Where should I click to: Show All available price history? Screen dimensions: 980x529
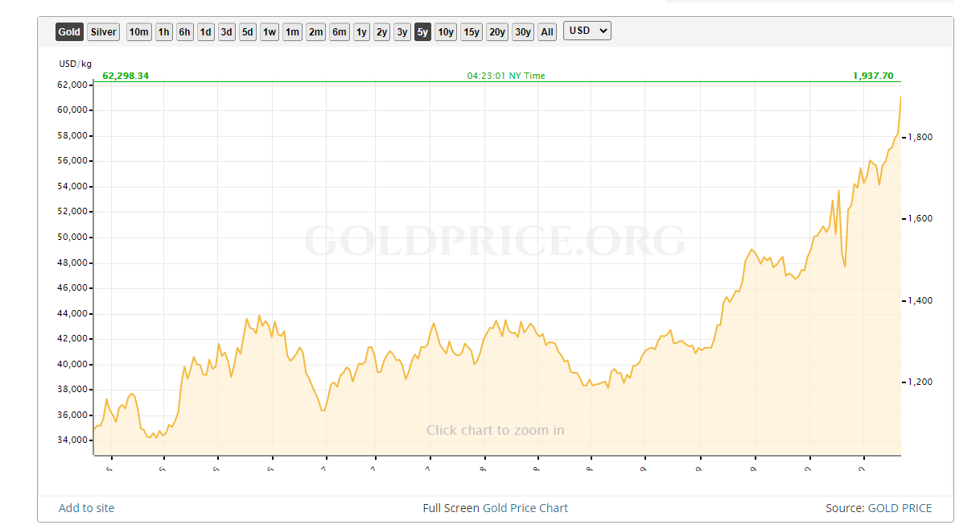tap(547, 32)
